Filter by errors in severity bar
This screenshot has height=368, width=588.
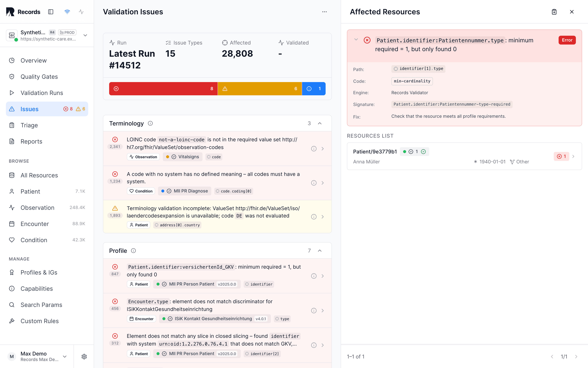(x=163, y=89)
